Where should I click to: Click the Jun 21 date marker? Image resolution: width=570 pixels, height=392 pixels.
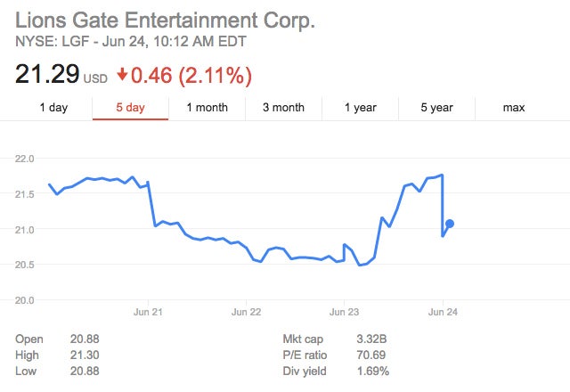pos(147,312)
